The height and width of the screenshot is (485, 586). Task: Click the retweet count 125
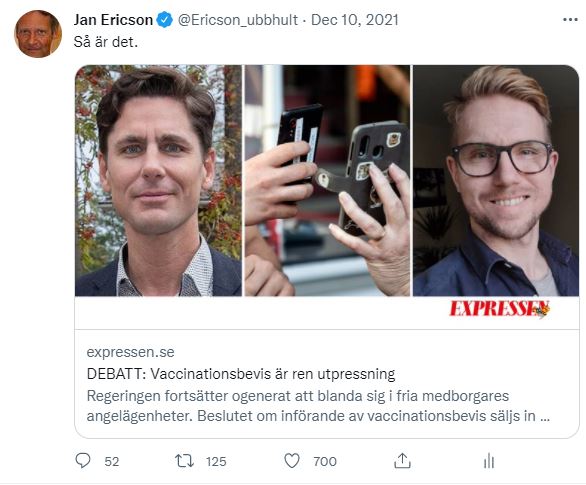[x=216, y=461]
